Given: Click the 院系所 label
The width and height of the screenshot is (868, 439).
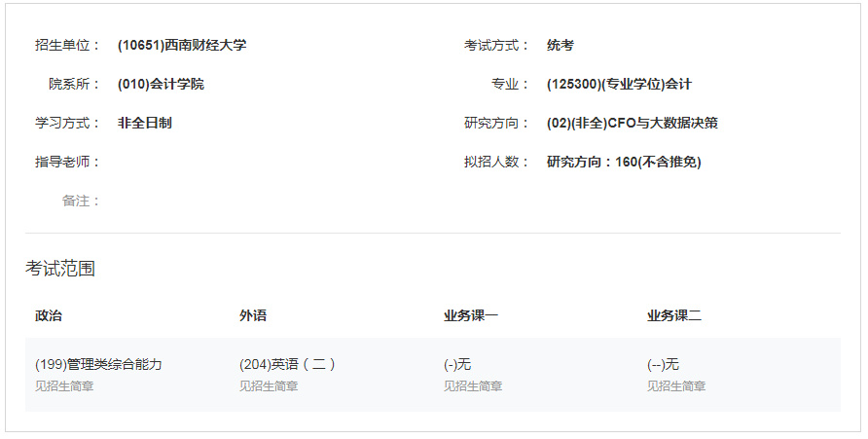Looking at the screenshot, I should point(74,84).
